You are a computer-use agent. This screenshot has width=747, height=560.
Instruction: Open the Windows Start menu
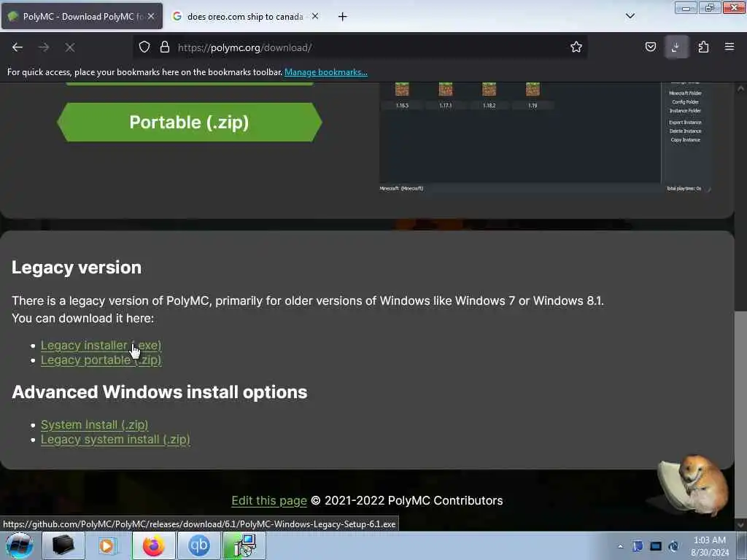(19, 545)
